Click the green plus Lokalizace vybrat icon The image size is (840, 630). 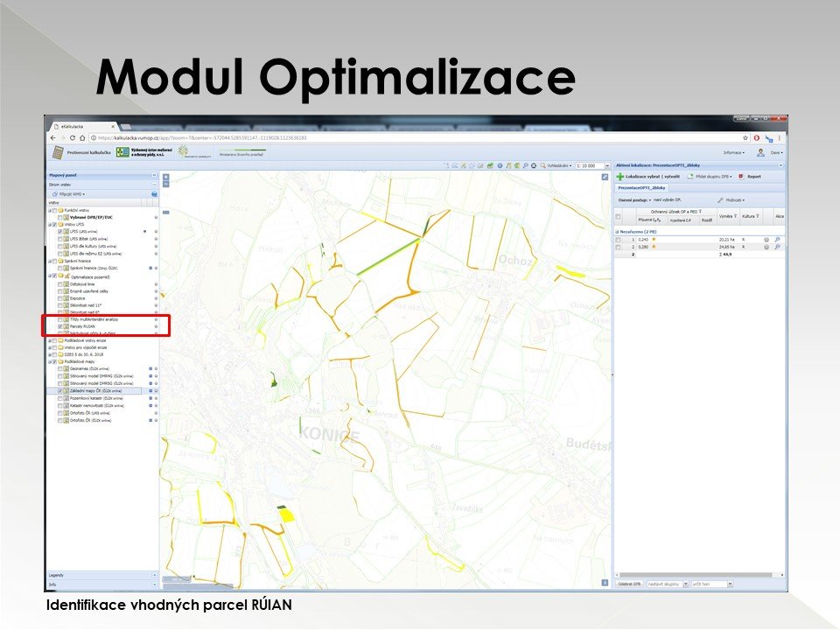point(619,176)
